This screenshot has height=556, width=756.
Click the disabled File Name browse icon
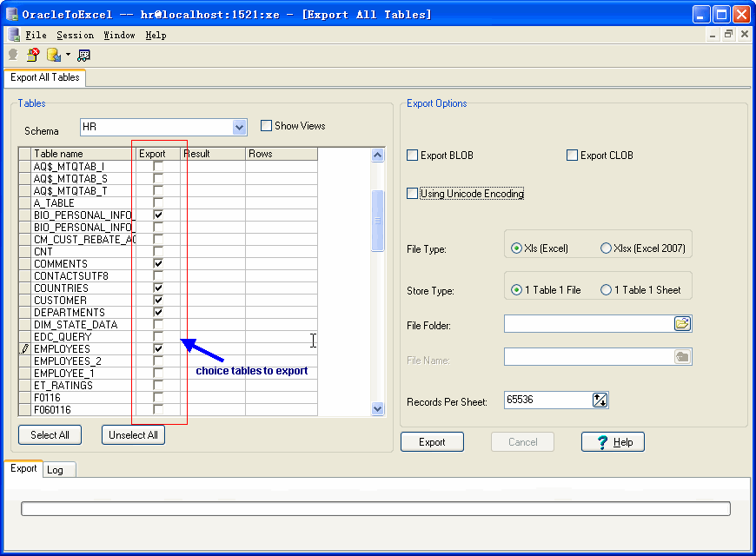pos(682,357)
